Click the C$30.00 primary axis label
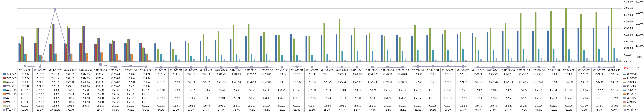The height and width of the screenshot is (112, 644). (x=628, y=22)
